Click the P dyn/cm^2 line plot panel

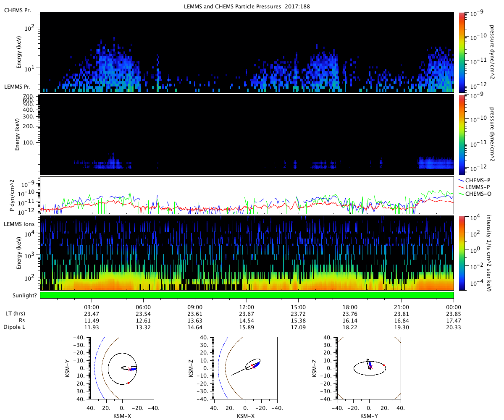pyautogui.click(x=247, y=195)
